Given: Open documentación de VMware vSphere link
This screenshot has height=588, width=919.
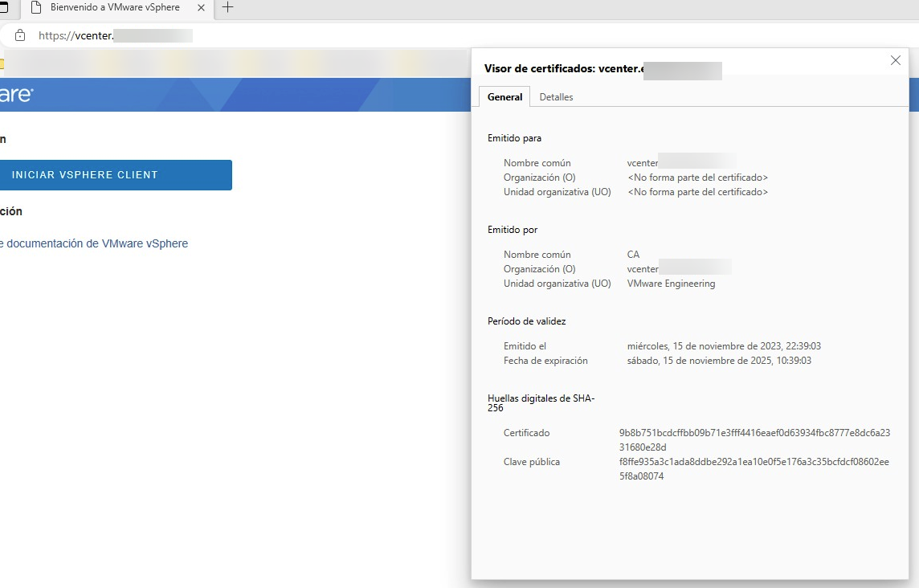Looking at the screenshot, I should click(x=94, y=243).
